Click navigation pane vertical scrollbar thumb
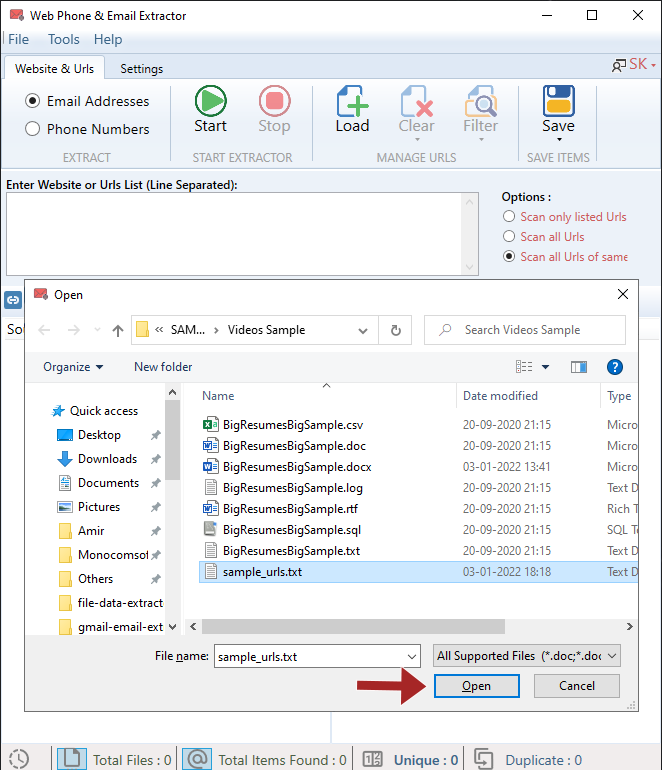 point(172,440)
